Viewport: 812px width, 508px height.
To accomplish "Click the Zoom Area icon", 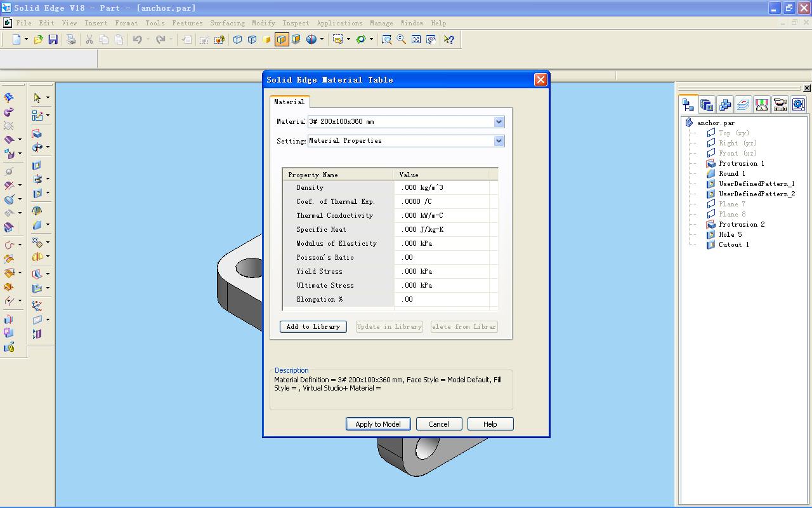I will pyautogui.click(x=387, y=39).
